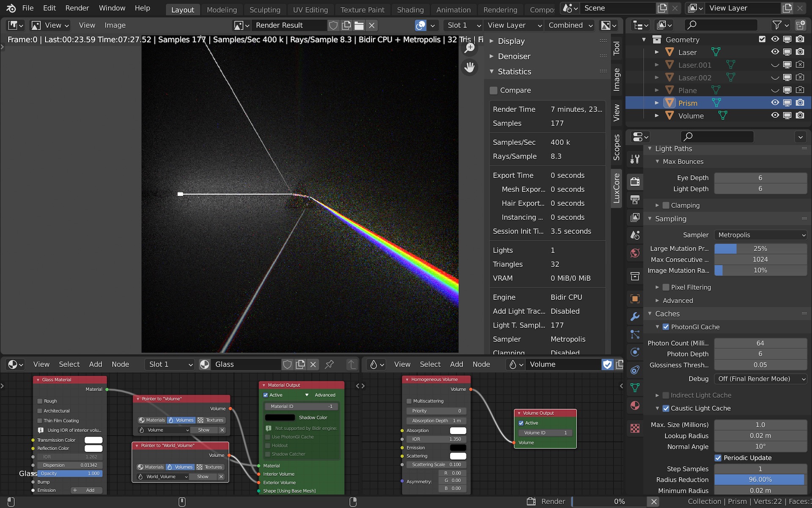Viewport: 812px width, 508px height.
Task: Open the Material properties sphere icon
Action: [635, 406]
